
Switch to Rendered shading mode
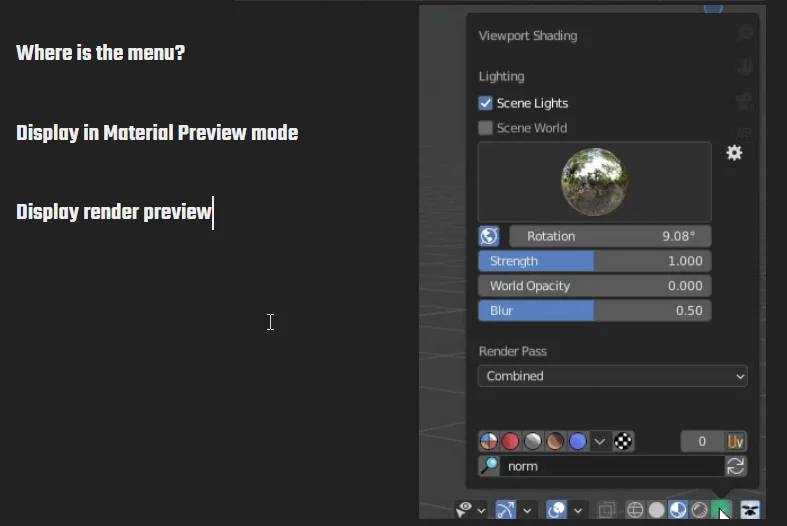pos(700,510)
